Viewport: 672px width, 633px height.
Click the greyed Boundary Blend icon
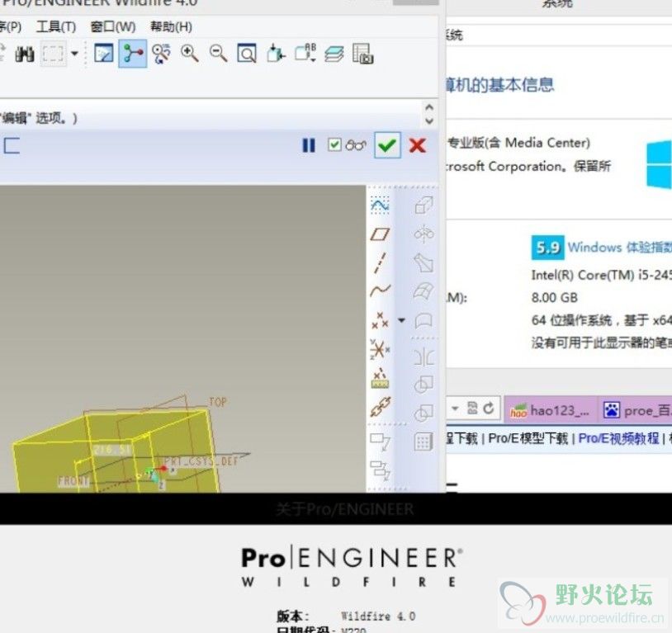[x=424, y=291]
